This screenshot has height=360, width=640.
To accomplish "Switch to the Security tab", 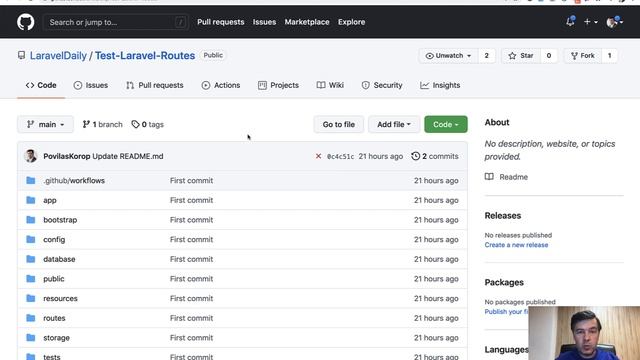I will (x=382, y=85).
